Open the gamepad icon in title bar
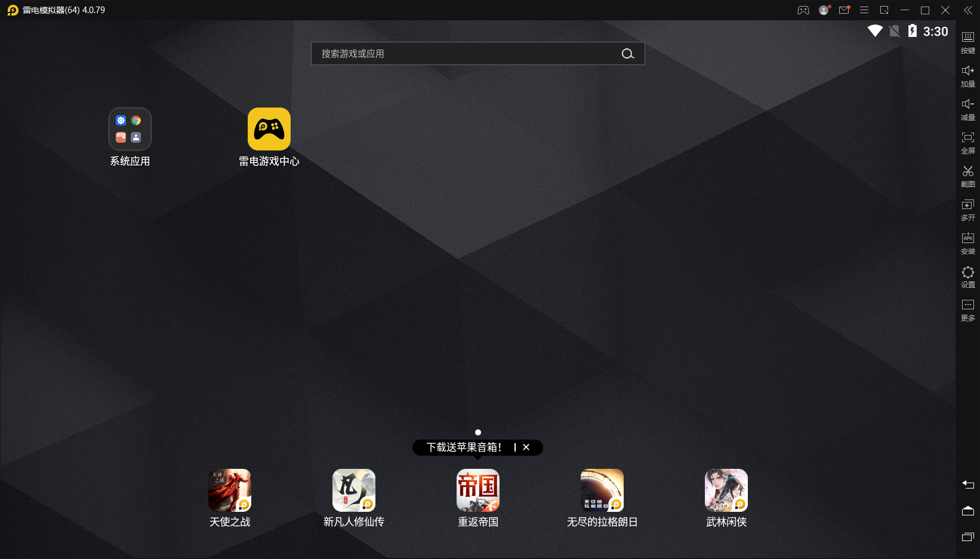This screenshot has height=559, width=980. (803, 10)
